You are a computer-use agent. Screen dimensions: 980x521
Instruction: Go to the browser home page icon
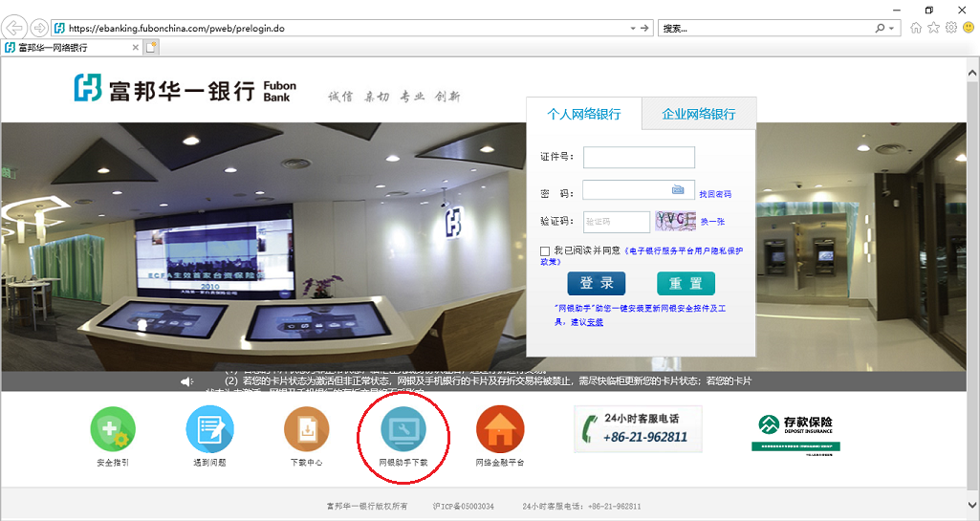(916, 28)
